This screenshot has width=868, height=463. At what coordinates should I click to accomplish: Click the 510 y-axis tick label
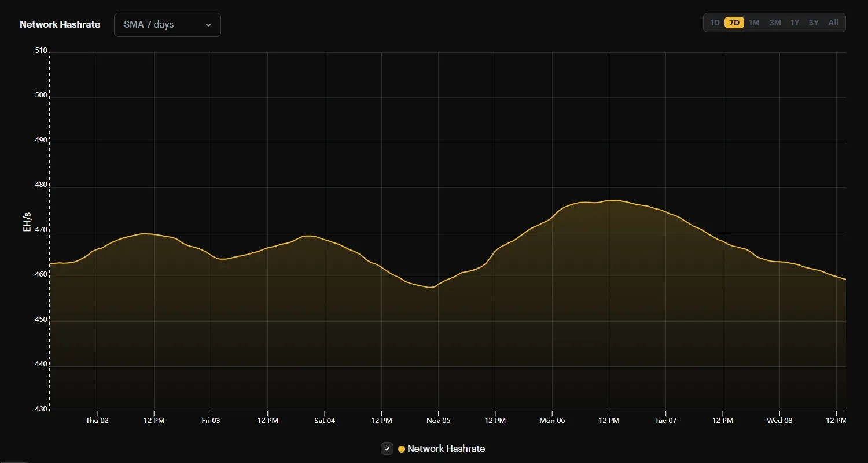(41, 50)
